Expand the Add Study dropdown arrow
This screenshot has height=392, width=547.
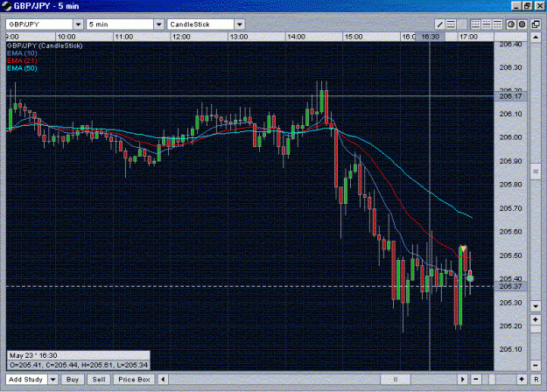click(x=53, y=379)
